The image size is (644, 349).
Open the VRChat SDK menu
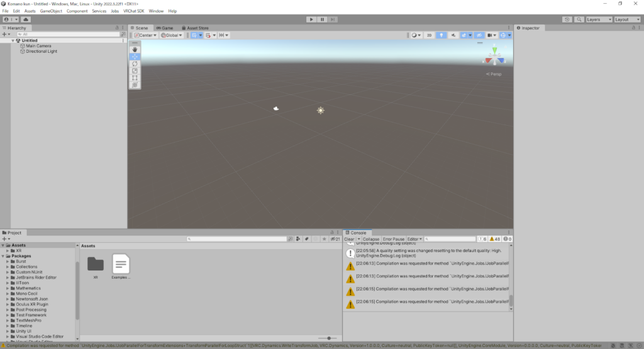coord(133,11)
